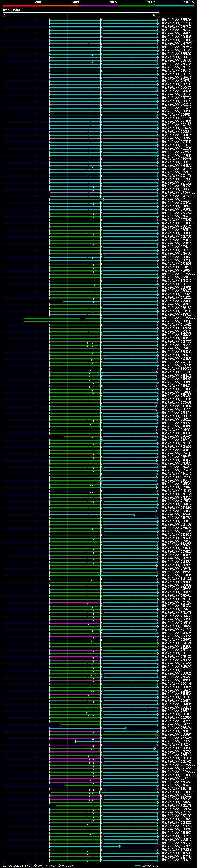
Task: Select the UniRef100_B5AWU8 label
Action: pyautogui.click(x=176, y=392)
